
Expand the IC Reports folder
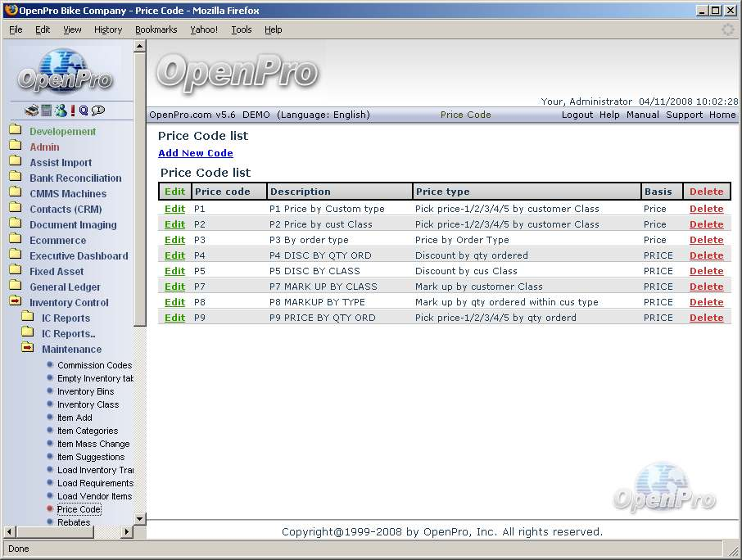[x=28, y=318]
